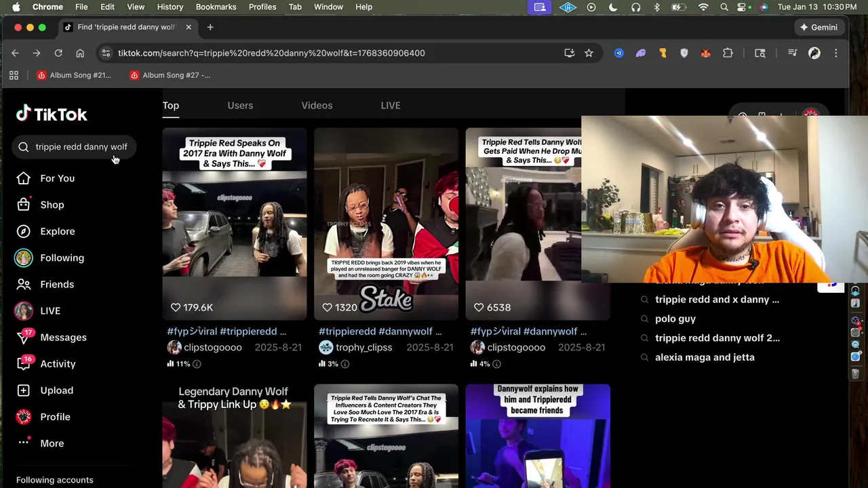Open LIVE in the left sidebar
The height and width of the screenshot is (488, 868).
pyautogui.click(x=50, y=310)
